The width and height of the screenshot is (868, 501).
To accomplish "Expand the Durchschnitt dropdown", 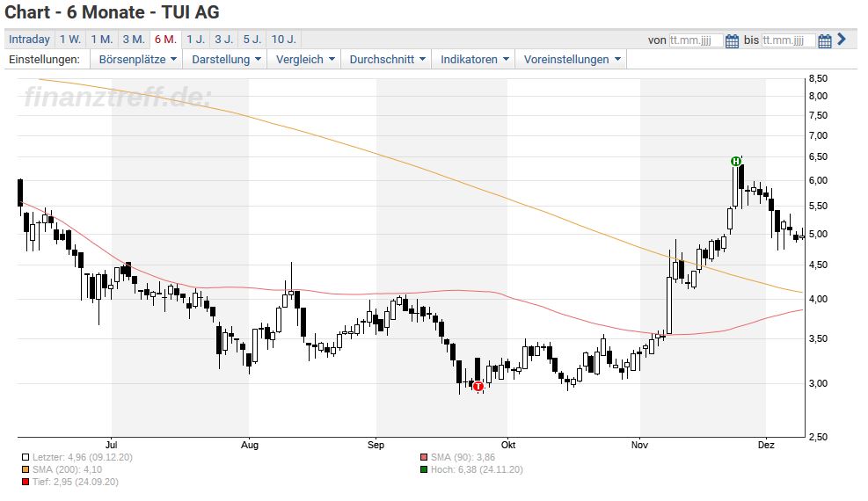I will [x=387, y=59].
